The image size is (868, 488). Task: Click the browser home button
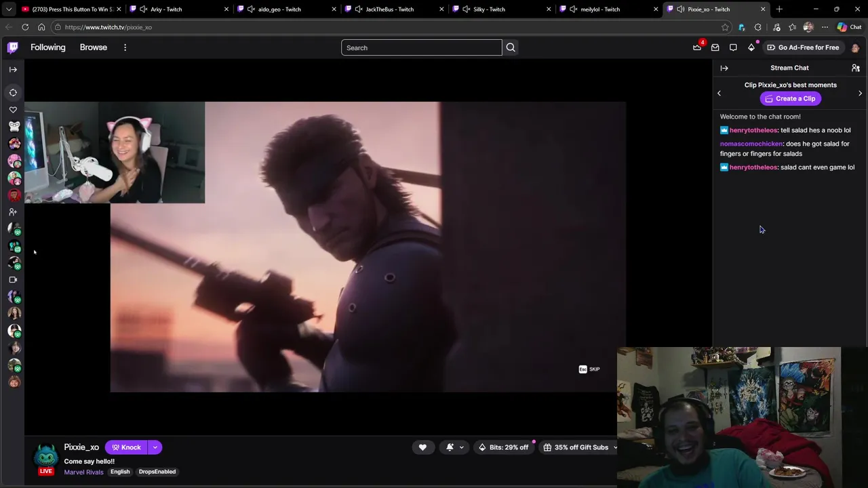pos(41,27)
